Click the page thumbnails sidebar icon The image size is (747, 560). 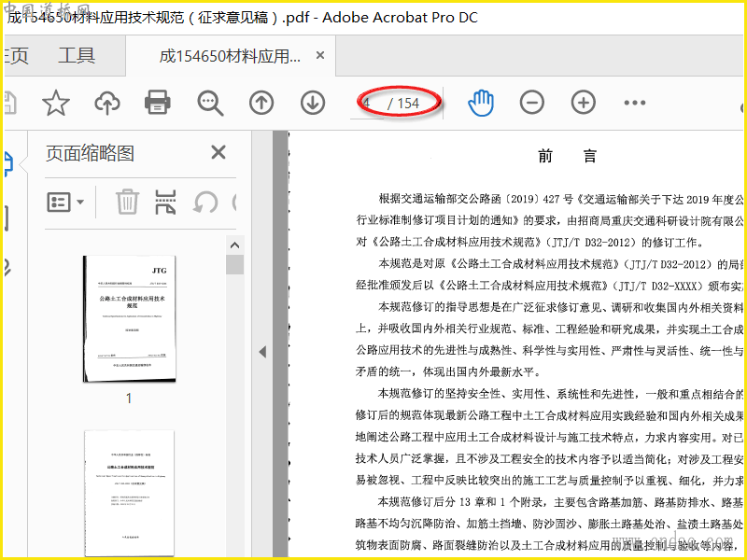coord(8,164)
